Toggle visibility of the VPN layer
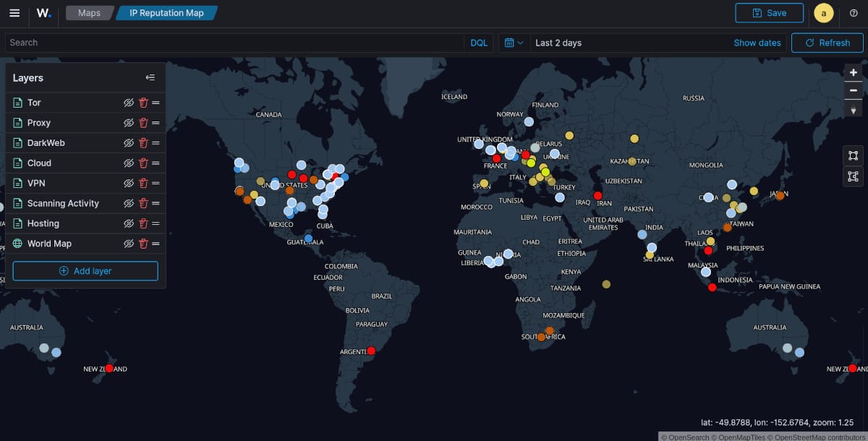This screenshot has width=868, height=441. coord(129,184)
